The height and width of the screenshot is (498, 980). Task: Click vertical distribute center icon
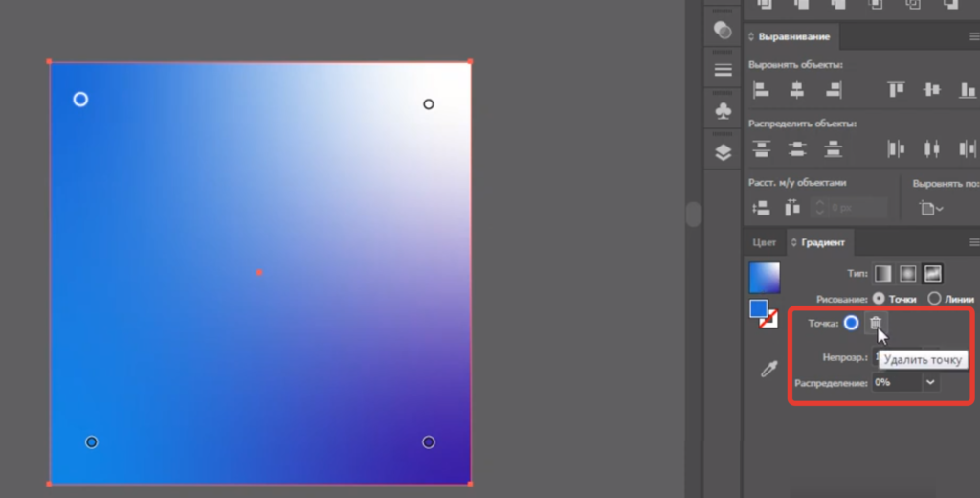[x=797, y=148]
